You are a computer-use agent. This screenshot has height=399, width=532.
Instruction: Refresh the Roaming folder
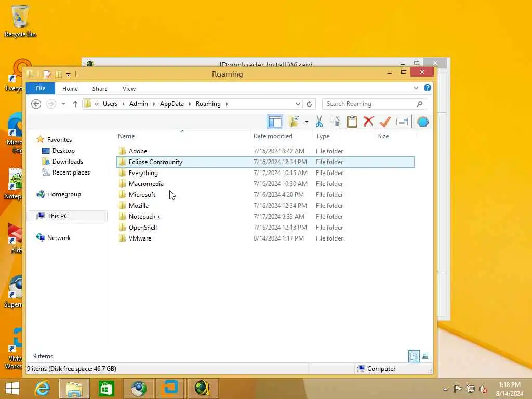(309, 104)
